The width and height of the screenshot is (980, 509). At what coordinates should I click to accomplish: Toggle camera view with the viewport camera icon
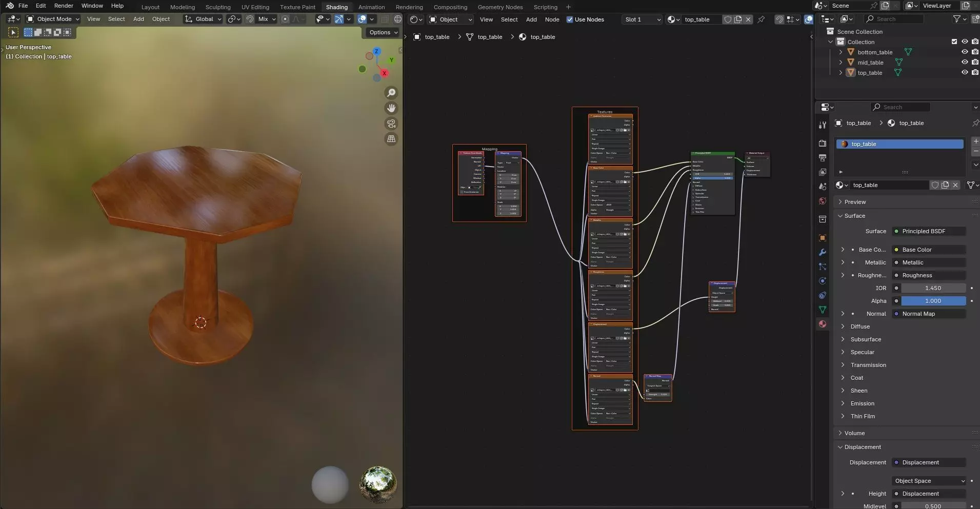pyautogui.click(x=391, y=124)
